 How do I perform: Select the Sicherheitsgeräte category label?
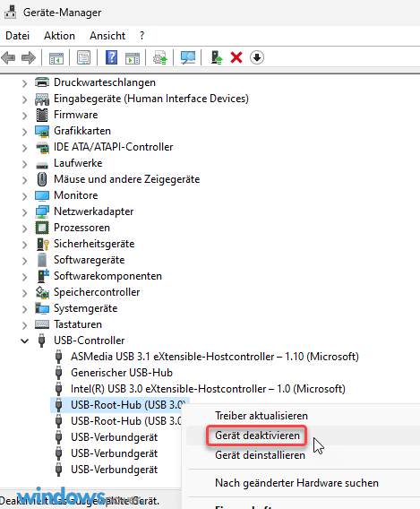pos(94,244)
